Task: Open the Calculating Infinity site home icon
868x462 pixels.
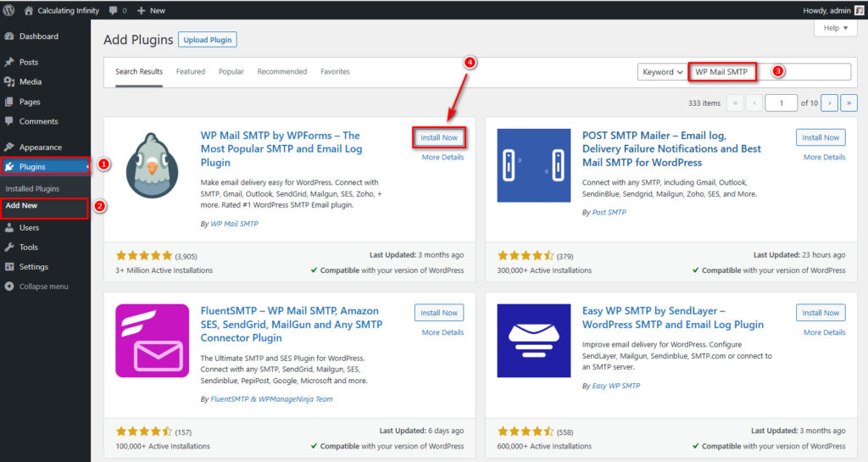Action: tap(29, 10)
